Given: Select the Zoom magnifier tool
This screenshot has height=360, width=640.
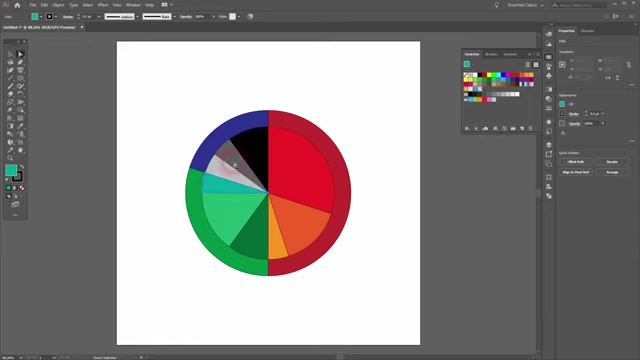Looking at the screenshot, I should 10,158.
